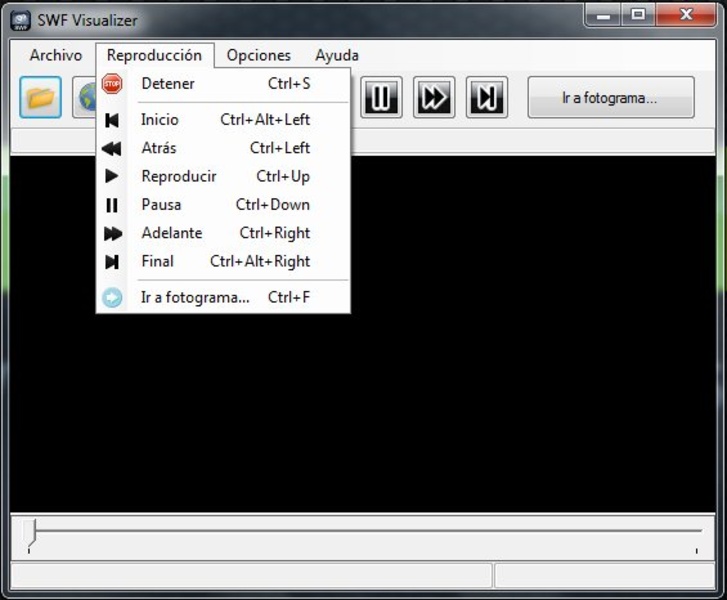Close the SWF Visualizer window
The width and height of the screenshot is (727, 600).
pyautogui.click(x=686, y=15)
